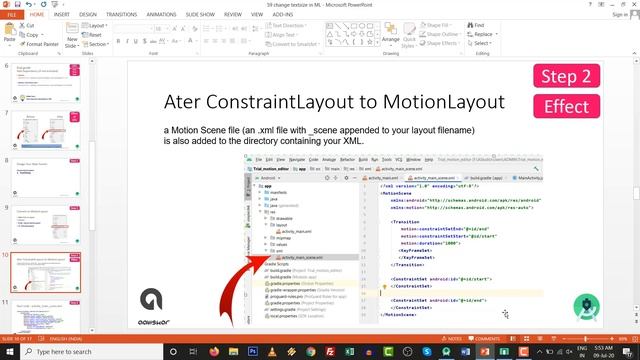Clear all formatting icon
Screen dimensions: 640x360
(195, 29)
